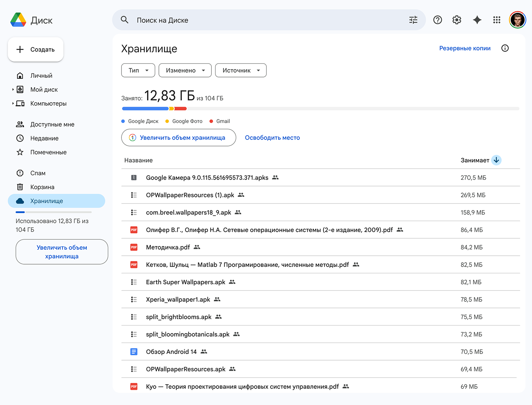Open the Google apps grid
Screen dimensions: 532x405
point(497,20)
